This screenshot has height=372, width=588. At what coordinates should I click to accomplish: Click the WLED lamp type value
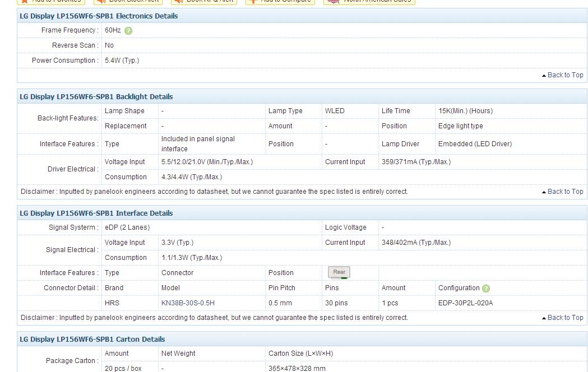click(x=335, y=111)
